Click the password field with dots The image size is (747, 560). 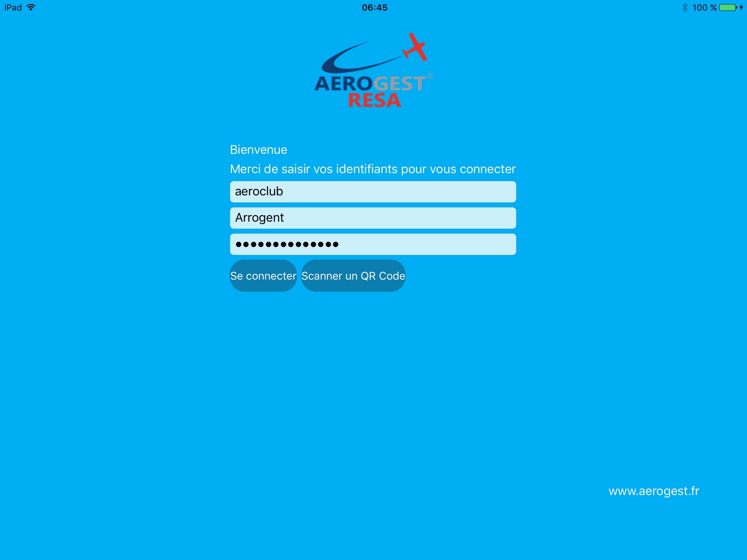tap(372, 244)
